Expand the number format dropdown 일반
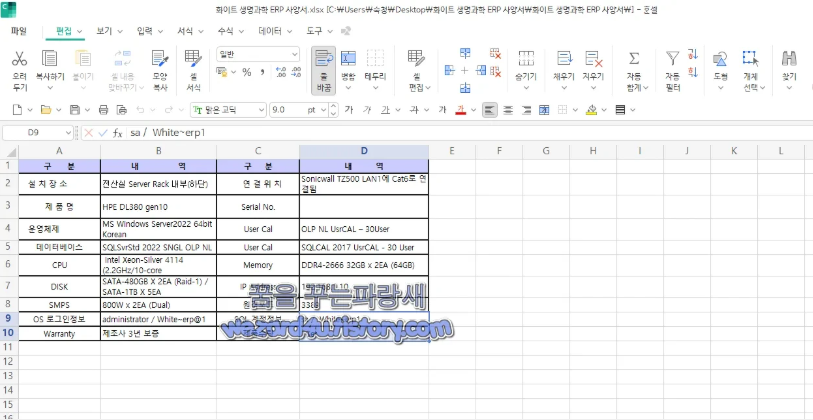 257,54
